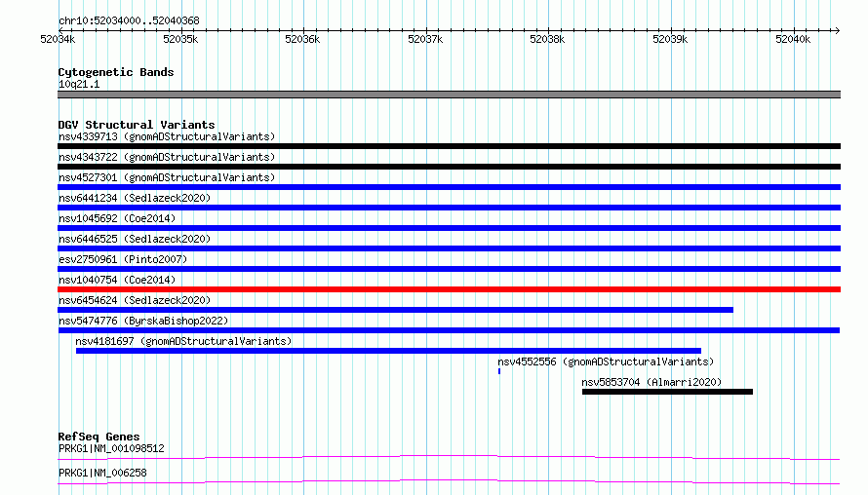868x495 pixels.
Task: Open the blue nsv4527301 variant bar
Action: (449, 187)
